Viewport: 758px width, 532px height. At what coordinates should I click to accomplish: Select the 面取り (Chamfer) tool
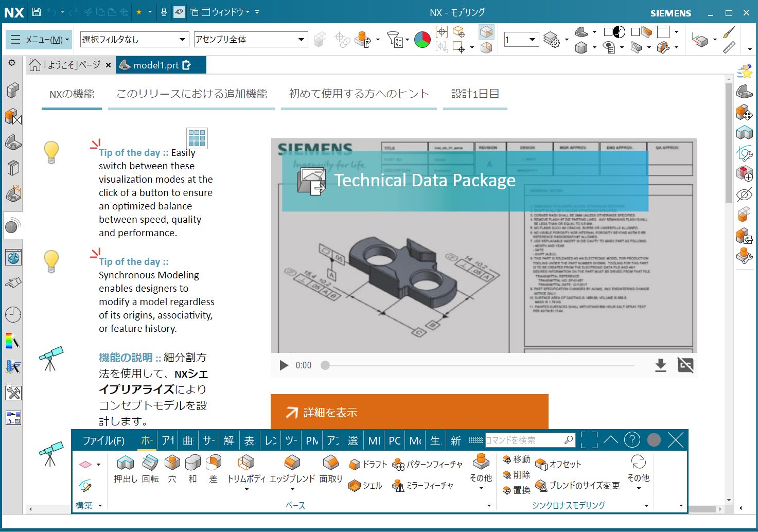pos(330,469)
